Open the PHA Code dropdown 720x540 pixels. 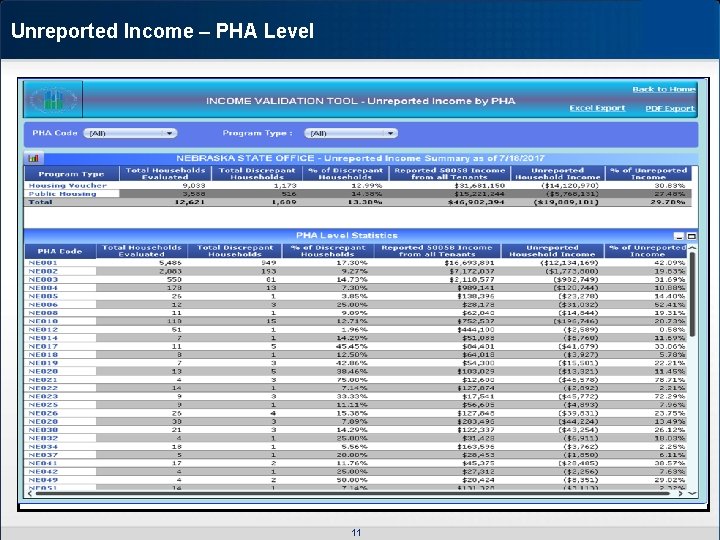pyautogui.click(x=130, y=133)
